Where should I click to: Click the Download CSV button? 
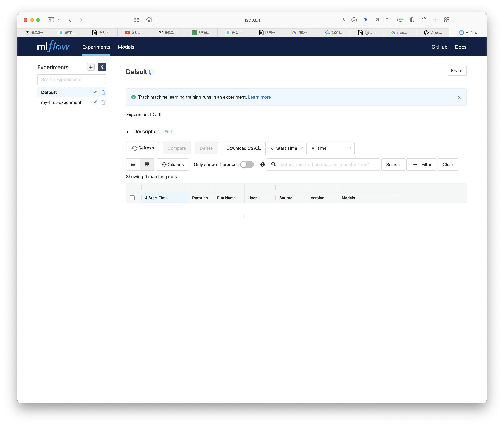coord(243,148)
